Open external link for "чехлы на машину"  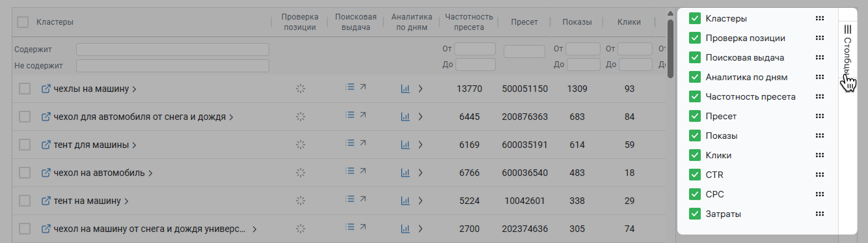(46, 89)
